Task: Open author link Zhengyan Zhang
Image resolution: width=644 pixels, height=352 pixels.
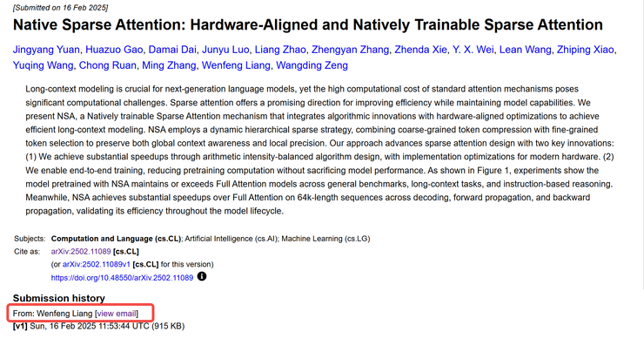Action: (350, 50)
